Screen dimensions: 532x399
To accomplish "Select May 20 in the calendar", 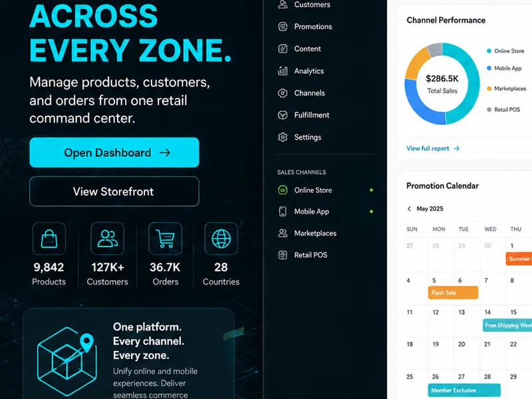I will click(462, 344).
